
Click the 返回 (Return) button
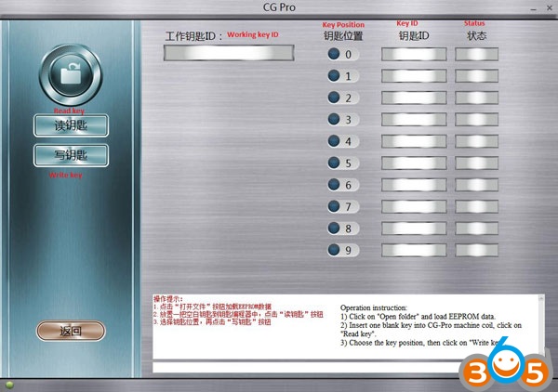click(x=71, y=331)
